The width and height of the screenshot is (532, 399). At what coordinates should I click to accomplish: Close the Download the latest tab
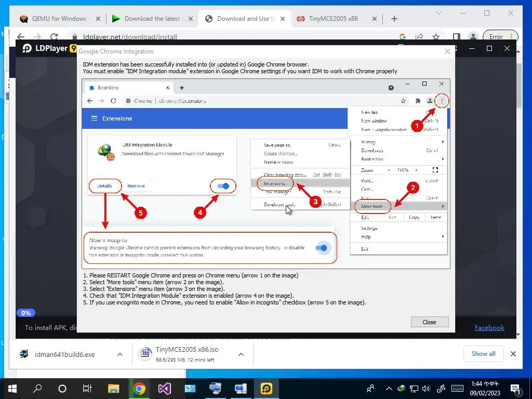point(191,19)
